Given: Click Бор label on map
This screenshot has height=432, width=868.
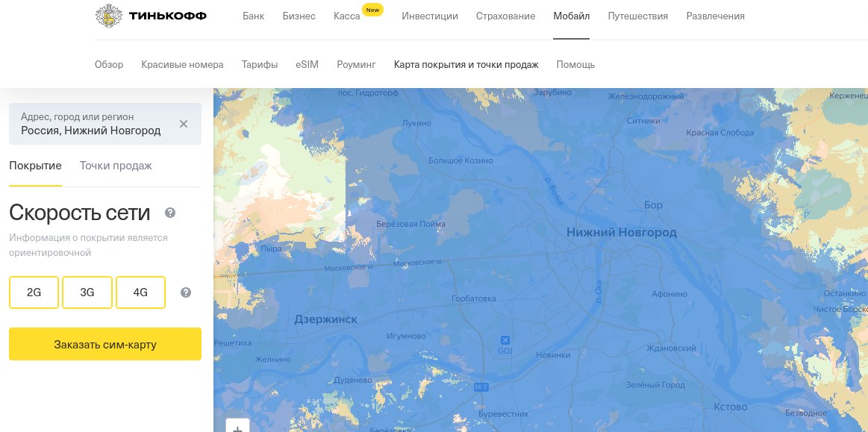Looking at the screenshot, I should tap(653, 204).
